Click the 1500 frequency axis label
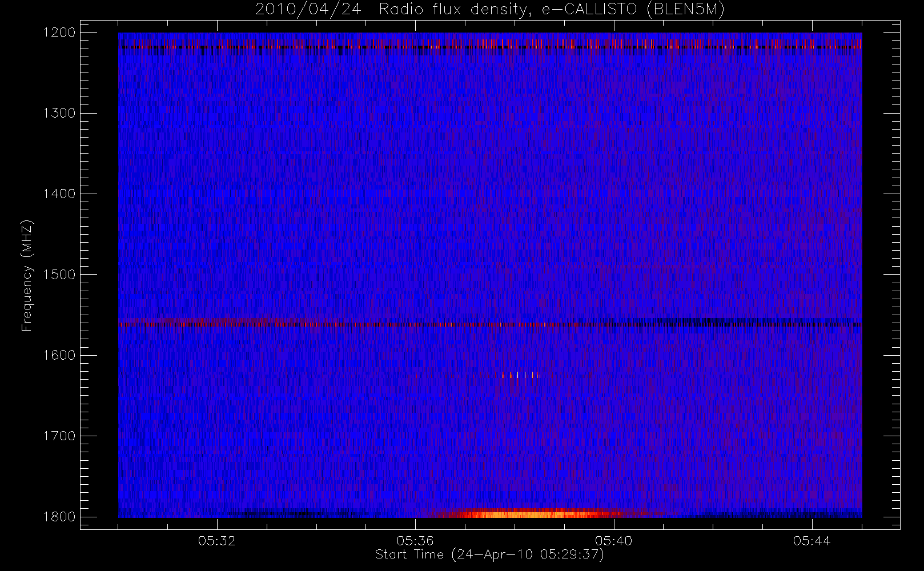 pos(59,275)
